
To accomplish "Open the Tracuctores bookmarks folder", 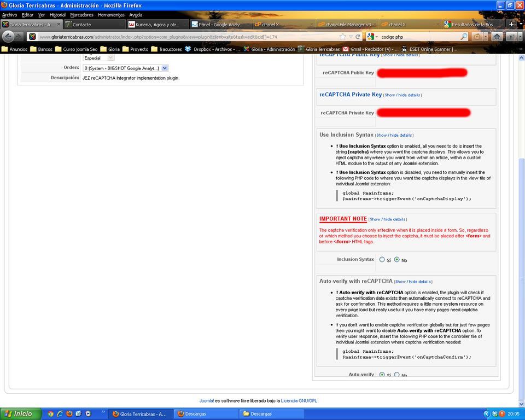I will tap(167, 49).
